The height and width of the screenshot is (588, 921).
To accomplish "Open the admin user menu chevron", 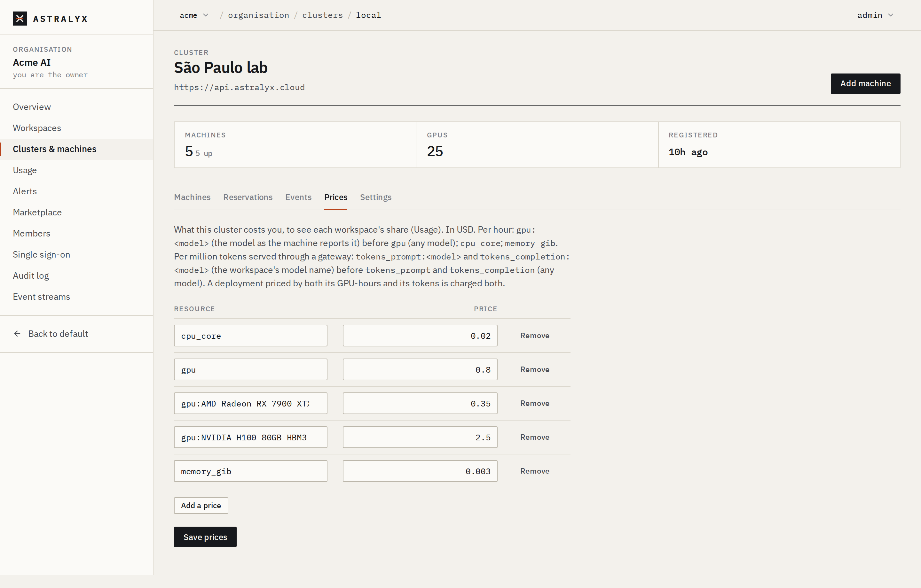I will point(891,15).
